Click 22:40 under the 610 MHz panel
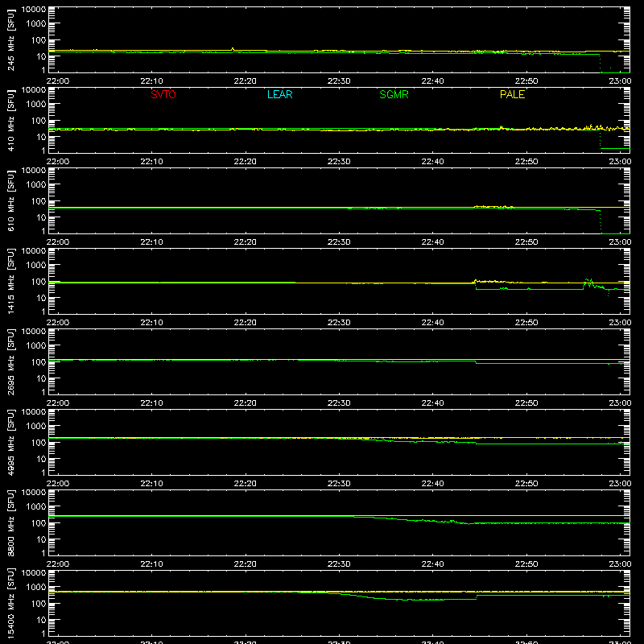644x644 pixels. (x=432, y=242)
